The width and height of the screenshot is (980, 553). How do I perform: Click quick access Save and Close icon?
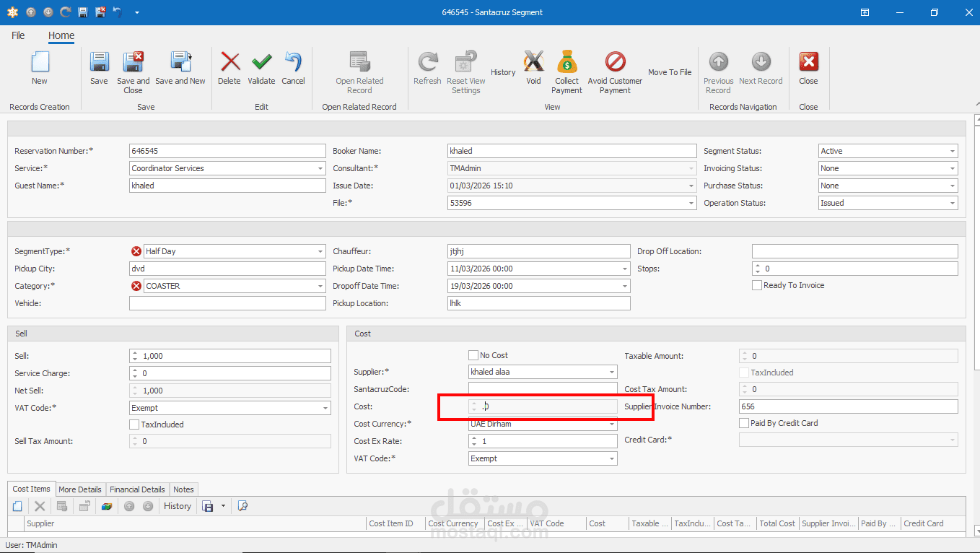(100, 12)
